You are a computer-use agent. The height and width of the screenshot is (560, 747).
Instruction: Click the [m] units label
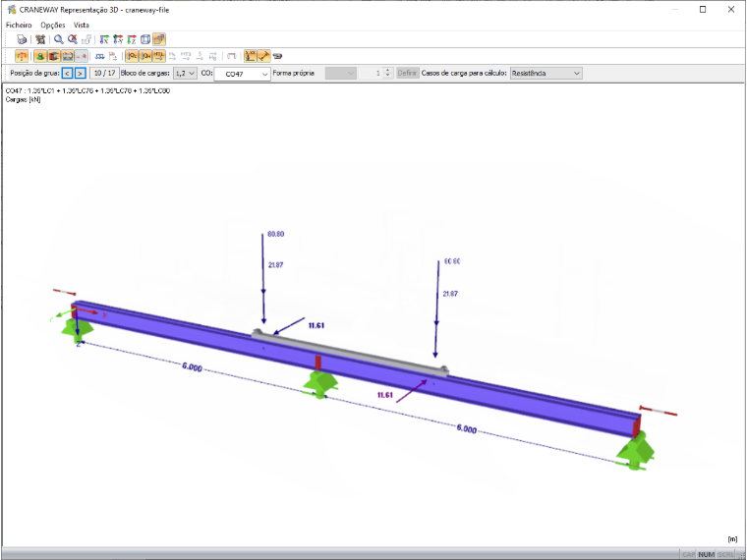click(x=732, y=539)
